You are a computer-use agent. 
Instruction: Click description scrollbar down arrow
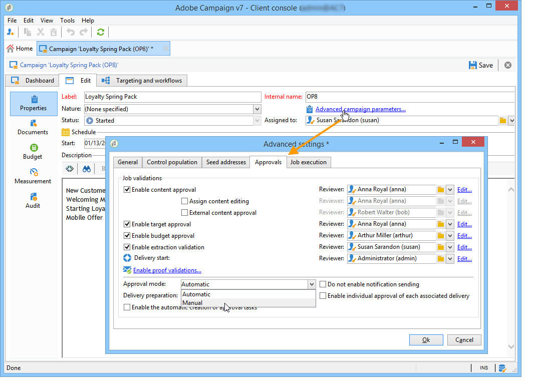(x=511, y=347)
